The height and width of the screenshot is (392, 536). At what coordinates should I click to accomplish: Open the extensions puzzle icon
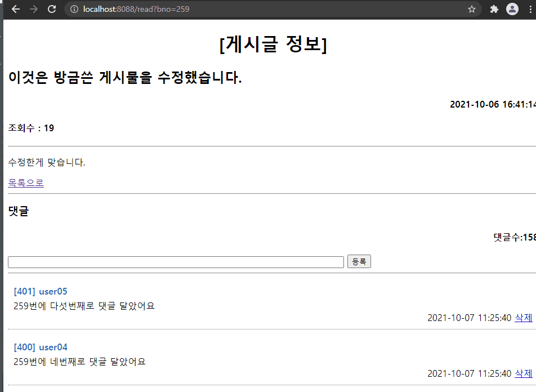(494, 9)
